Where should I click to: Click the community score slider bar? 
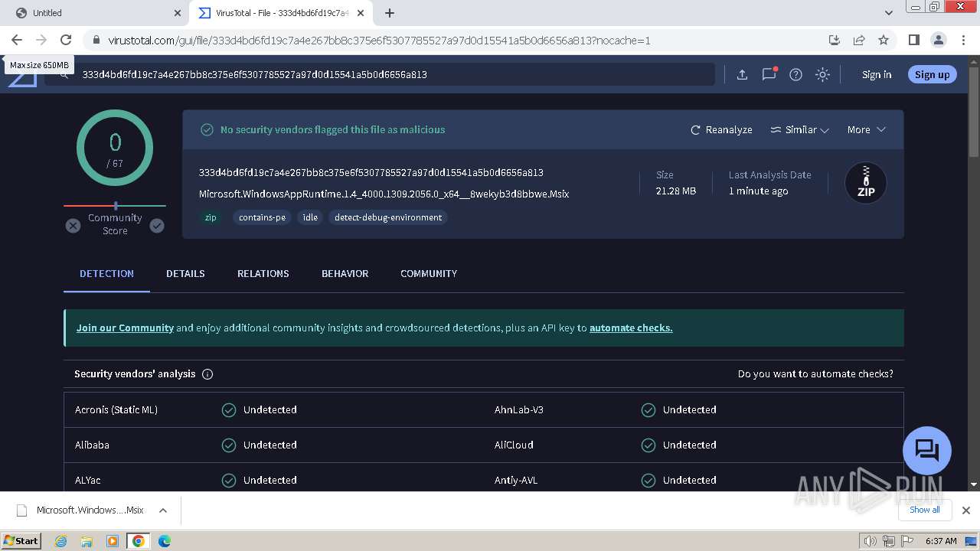[115, 206]
